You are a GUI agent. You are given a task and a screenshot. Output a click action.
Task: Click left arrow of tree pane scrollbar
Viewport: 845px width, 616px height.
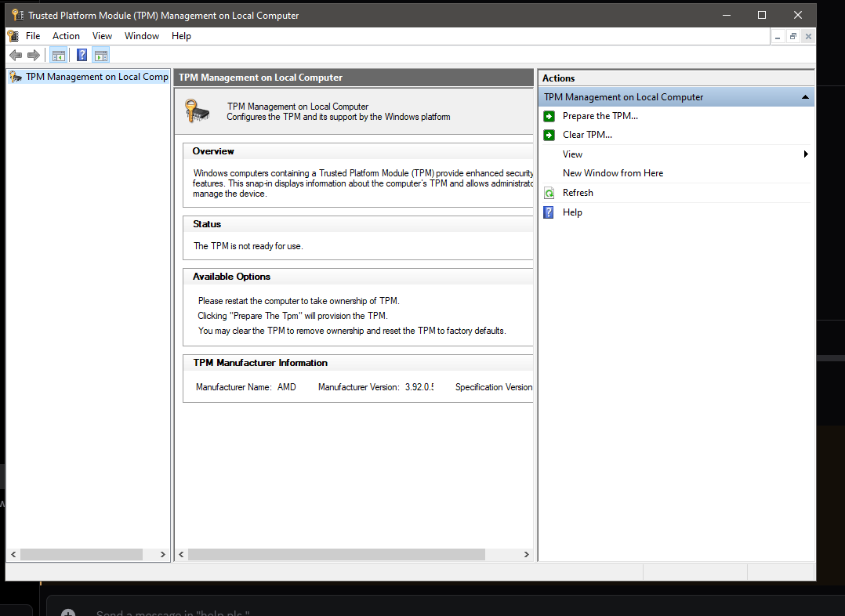13,555
